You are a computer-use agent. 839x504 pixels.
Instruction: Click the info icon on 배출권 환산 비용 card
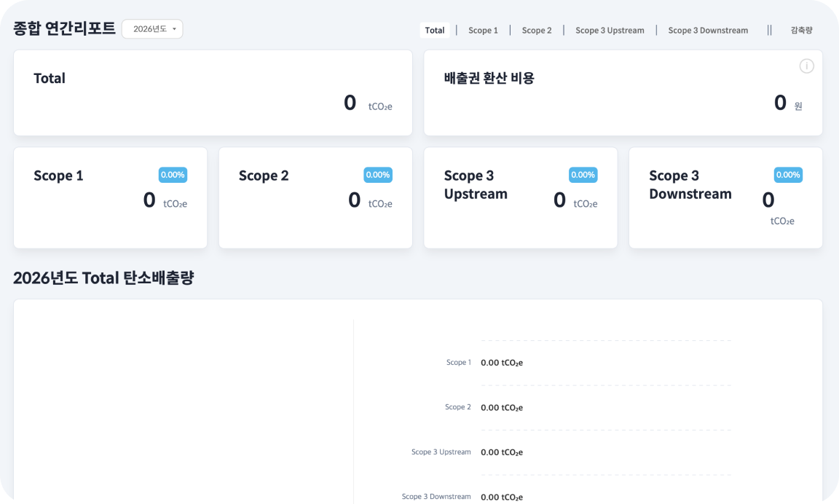coord(806,66)
